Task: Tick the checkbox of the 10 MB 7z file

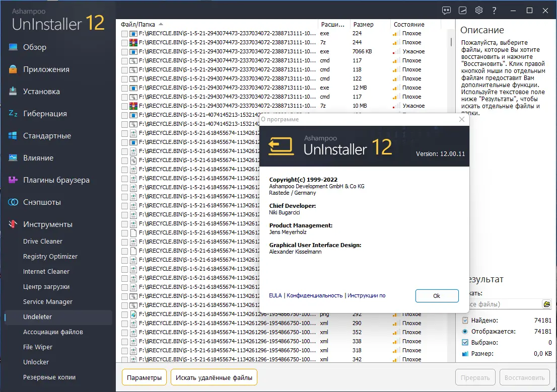Action: pos(124,106)
